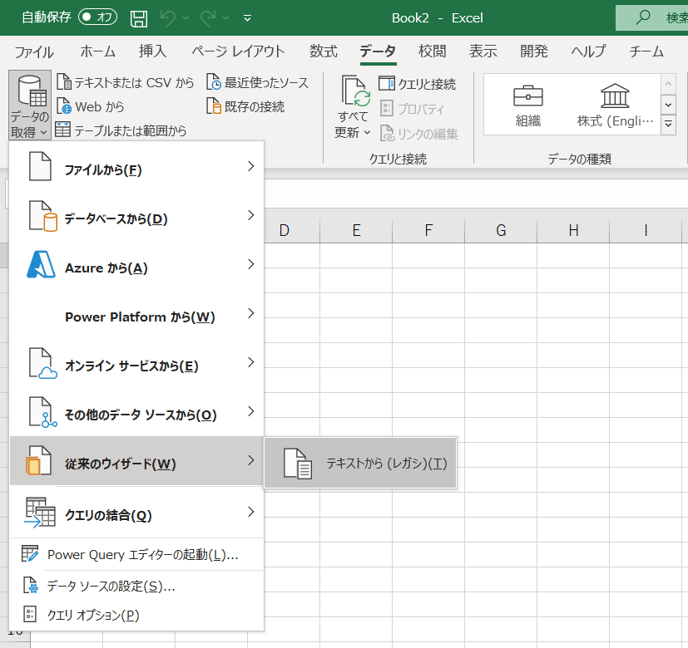Viewport: 688px width, 648px height.
Task: Click the Refresh All icon
Action: (355, 94)
